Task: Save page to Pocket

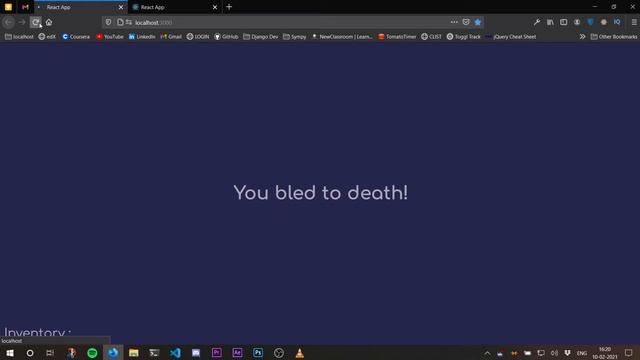Action: [466, 22]
